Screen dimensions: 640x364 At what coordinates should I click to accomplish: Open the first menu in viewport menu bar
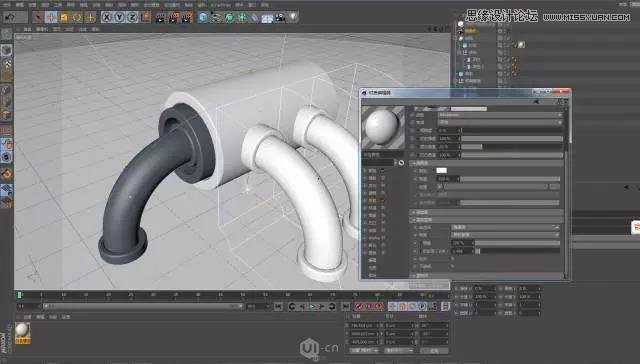tap(27, 29)
